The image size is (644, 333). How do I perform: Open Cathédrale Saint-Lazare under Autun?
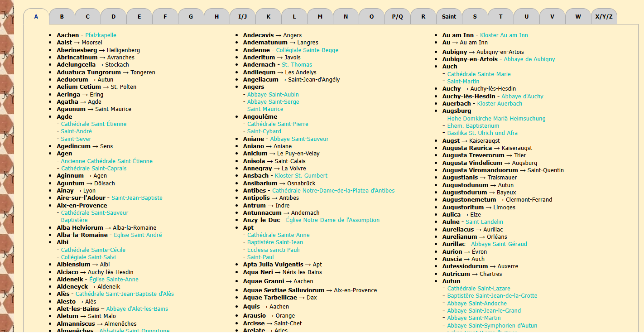[479, 289]
